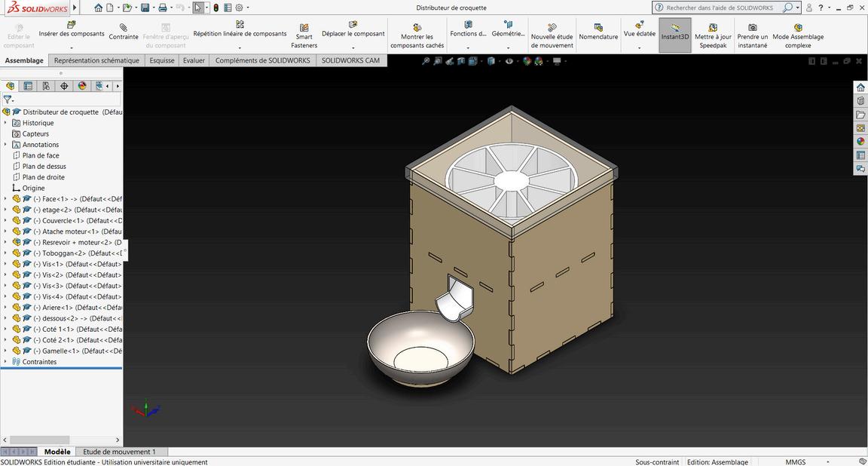868x466 pixels.
Task: Click the New document icon
Action: (109, 8)
